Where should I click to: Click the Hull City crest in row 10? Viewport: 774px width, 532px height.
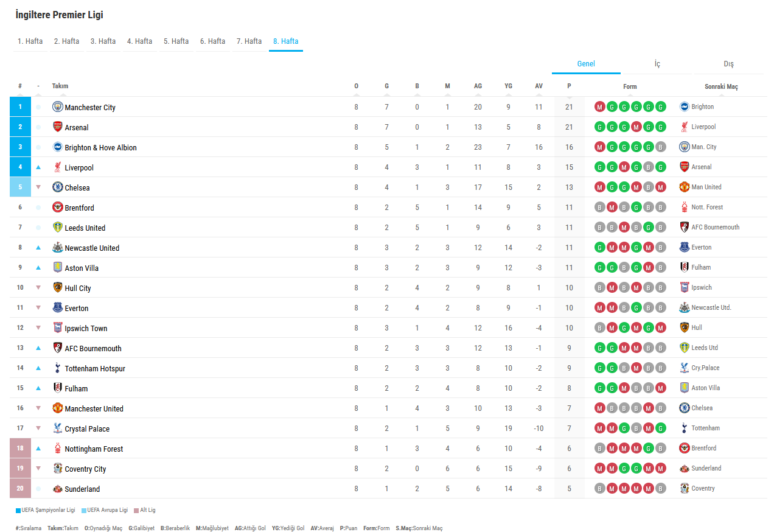click(x=58, y=287)
